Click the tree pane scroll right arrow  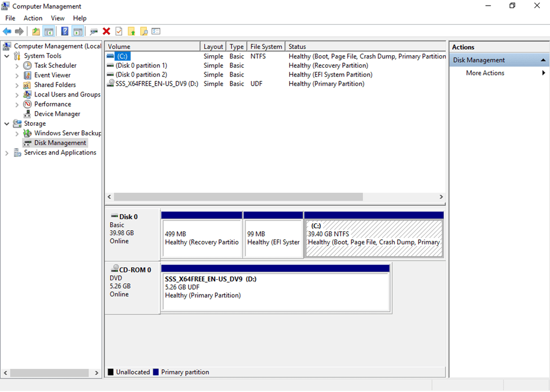pyautogui.click(x=97, y=373)
